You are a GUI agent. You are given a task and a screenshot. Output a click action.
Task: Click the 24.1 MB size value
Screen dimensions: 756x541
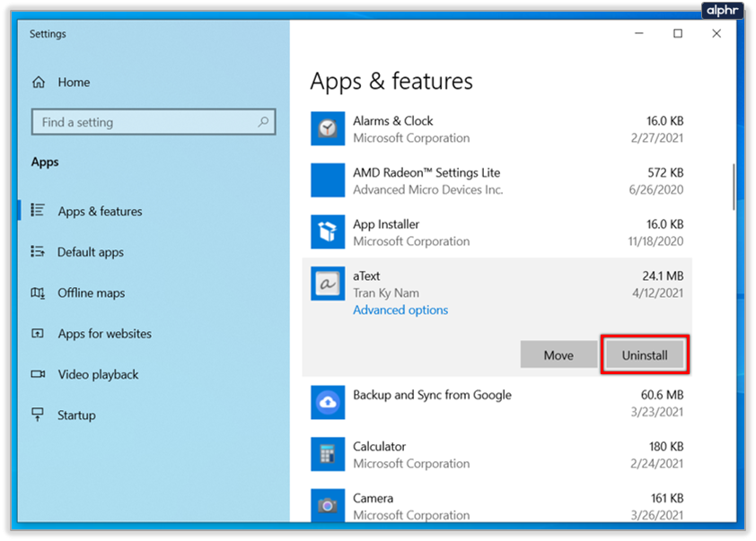[663, 276]
